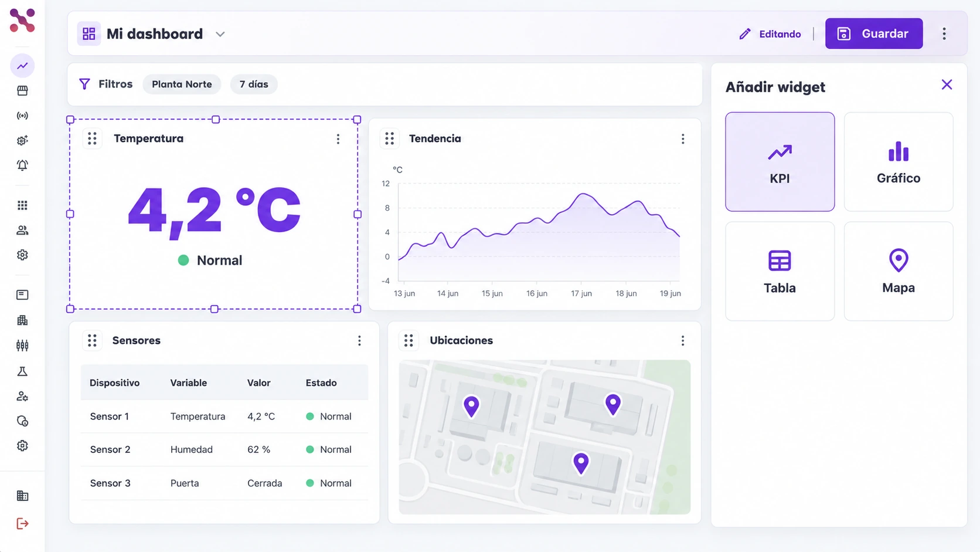
Task: Click bottom-right resize handle of Temperatura widget
Action: pos(357,309)
